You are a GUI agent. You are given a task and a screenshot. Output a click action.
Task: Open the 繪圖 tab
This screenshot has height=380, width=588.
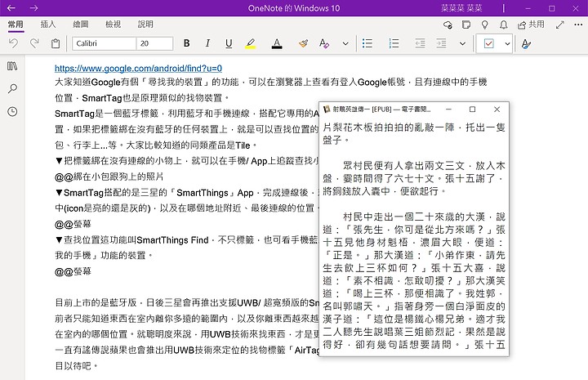coord(81,25)
